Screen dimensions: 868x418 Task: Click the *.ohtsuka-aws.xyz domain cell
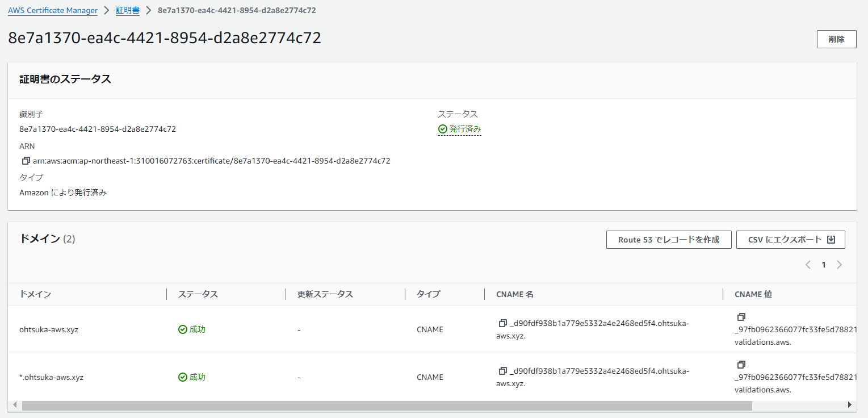pyautogui.click(x=51, y=377)
